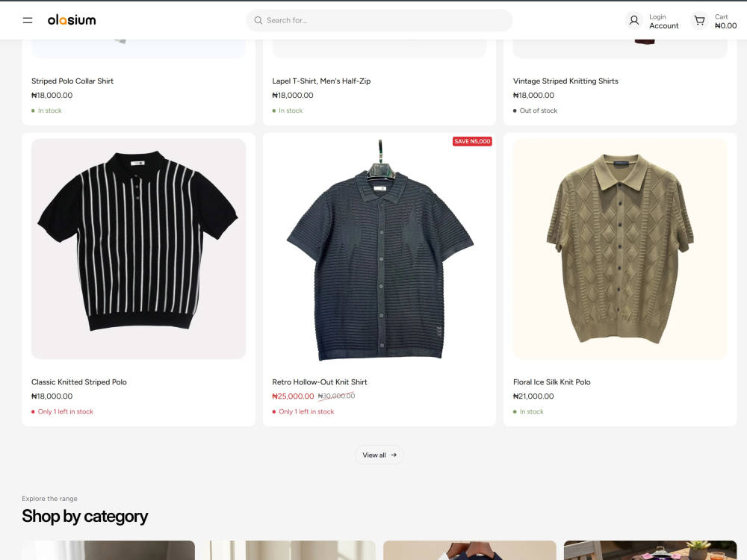Image resolution: width=747 pixels, height=560 pixels.
Task: Click the SAVE ₦5,000 badge
Action: tap(472, 141)
